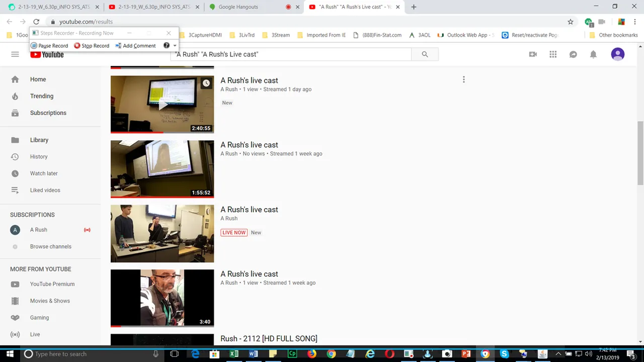Launch Word from the taskbar

coord(253,354)
